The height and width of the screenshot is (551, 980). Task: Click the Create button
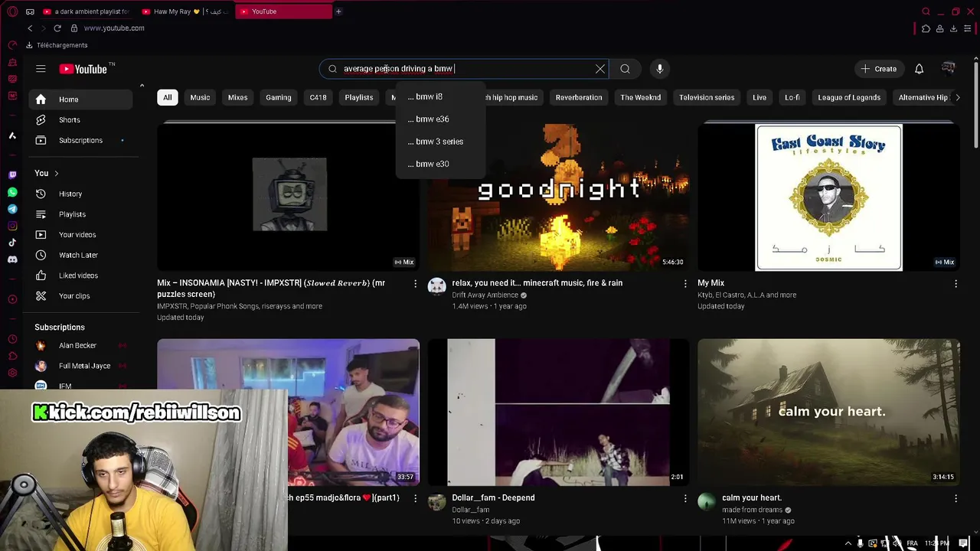(x=878, y=69)
